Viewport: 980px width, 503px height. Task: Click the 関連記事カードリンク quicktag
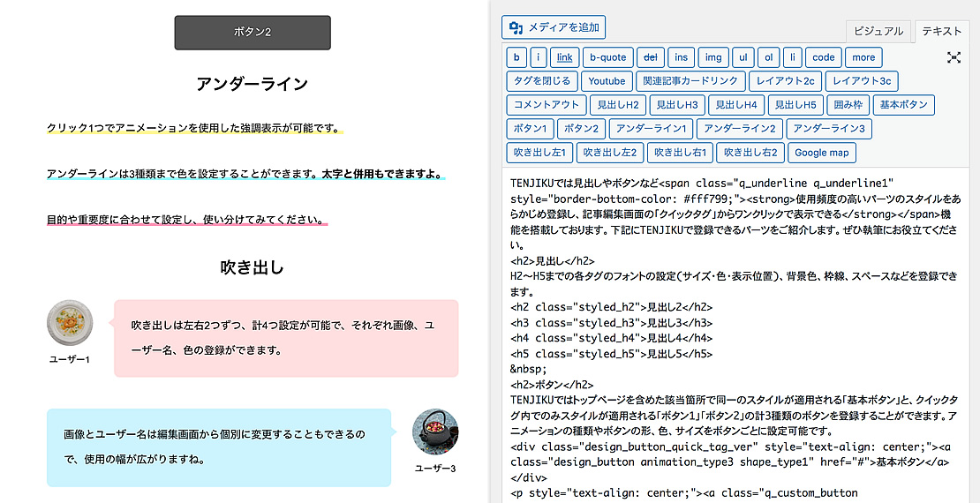[690, 81]
